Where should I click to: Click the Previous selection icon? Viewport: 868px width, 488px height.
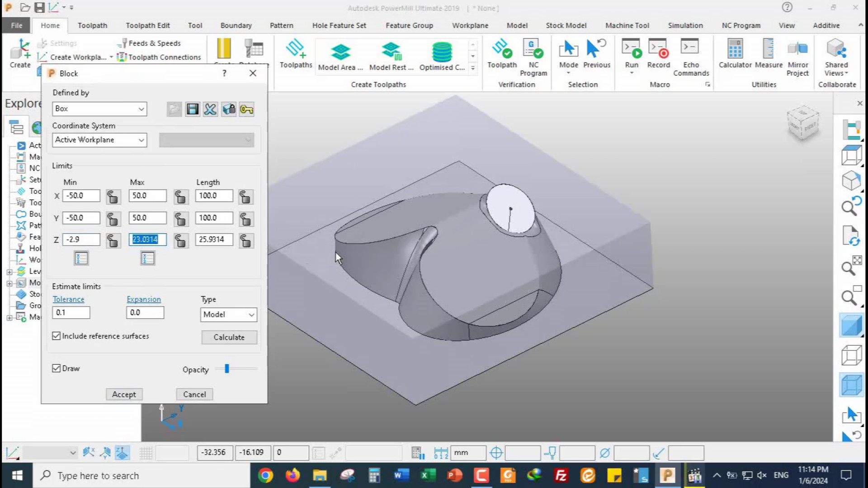pyautogui.click(x=597, y=54)
